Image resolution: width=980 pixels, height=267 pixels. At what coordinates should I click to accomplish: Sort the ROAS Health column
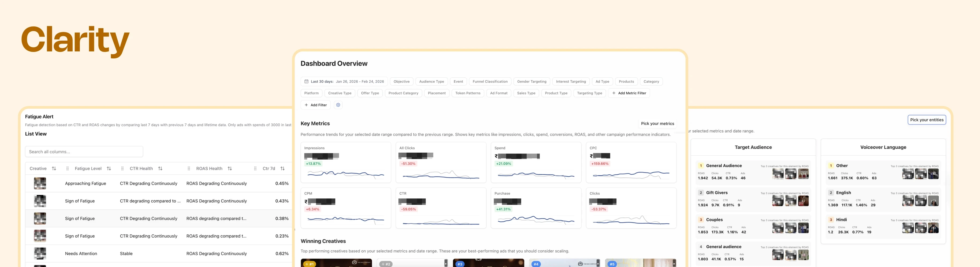[230, 168]
